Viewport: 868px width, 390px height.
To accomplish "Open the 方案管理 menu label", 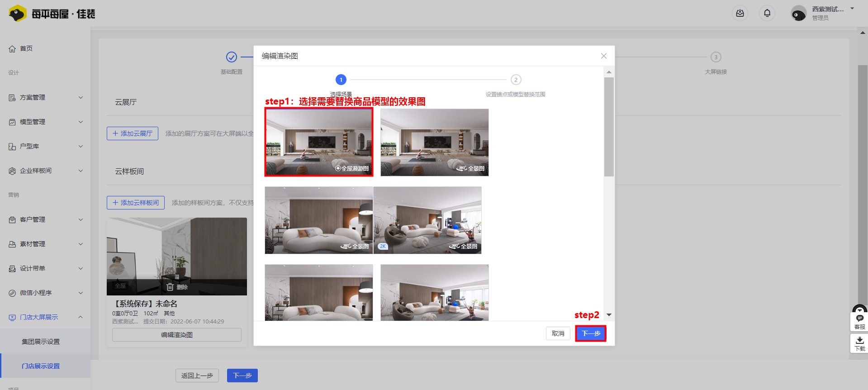I will 33,97.
